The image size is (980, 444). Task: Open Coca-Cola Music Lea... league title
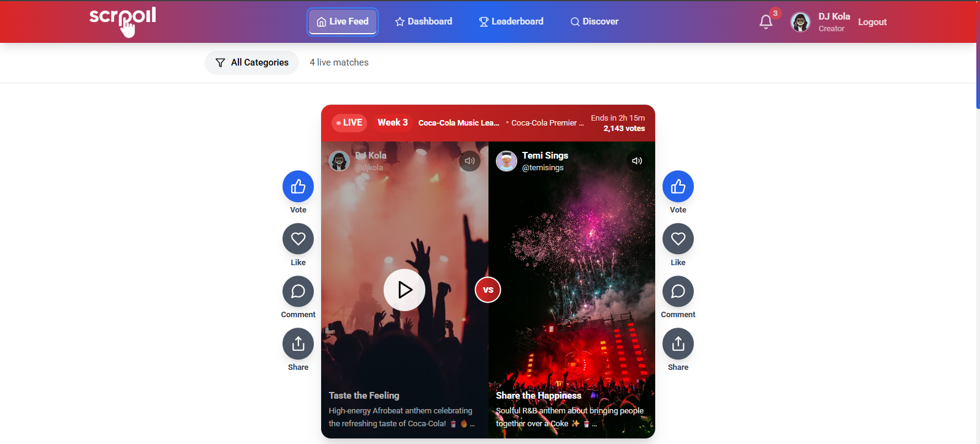pos(458,123)
